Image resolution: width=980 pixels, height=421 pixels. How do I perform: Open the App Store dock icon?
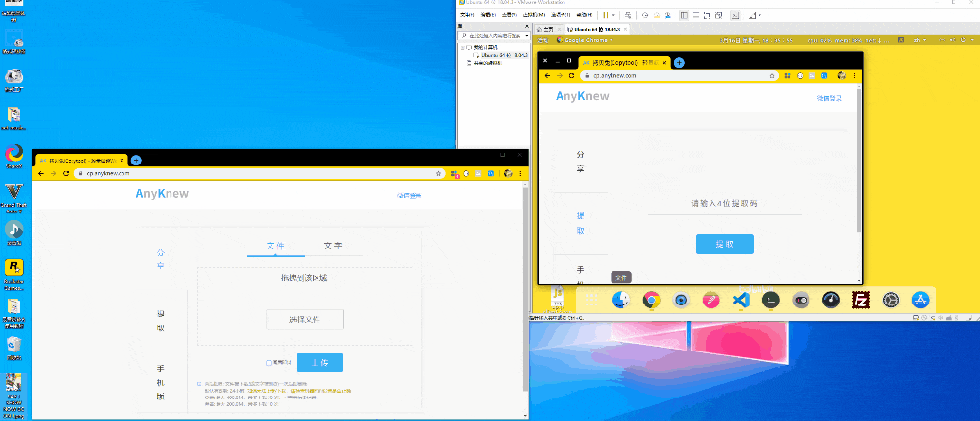point(920,301)
